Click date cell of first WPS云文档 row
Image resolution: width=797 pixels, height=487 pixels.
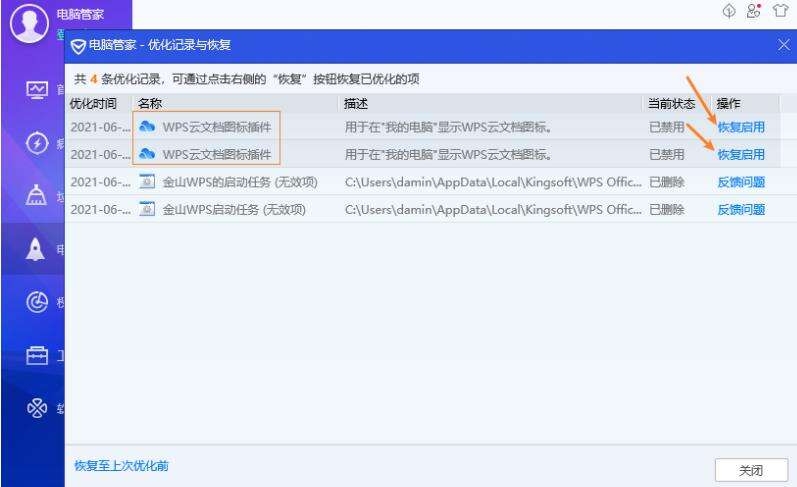100,127
